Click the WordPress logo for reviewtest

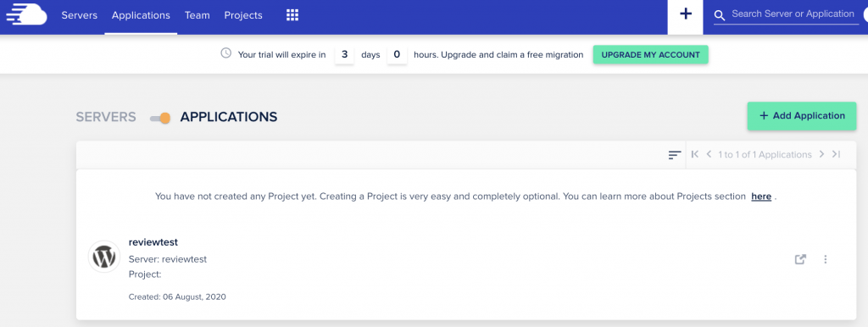[104, 256]
